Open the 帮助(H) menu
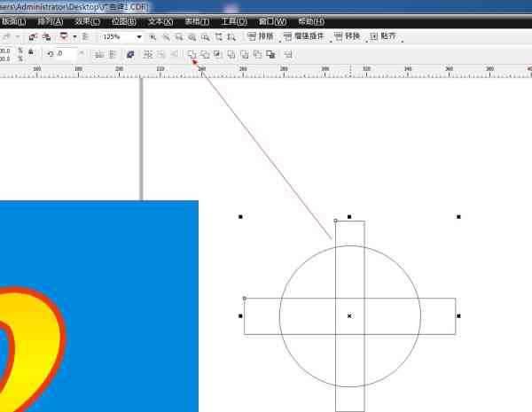Viewport: 532px width, 412px height. (311, 21)
